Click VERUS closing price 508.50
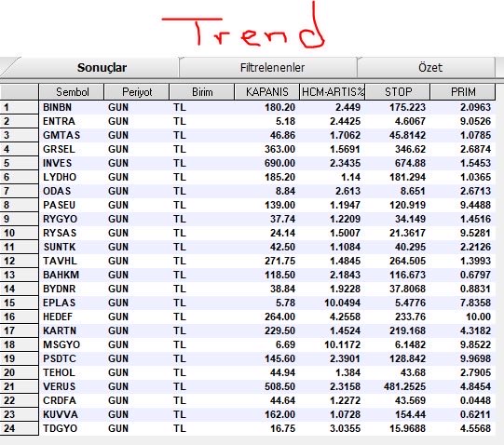 point(279,387)
